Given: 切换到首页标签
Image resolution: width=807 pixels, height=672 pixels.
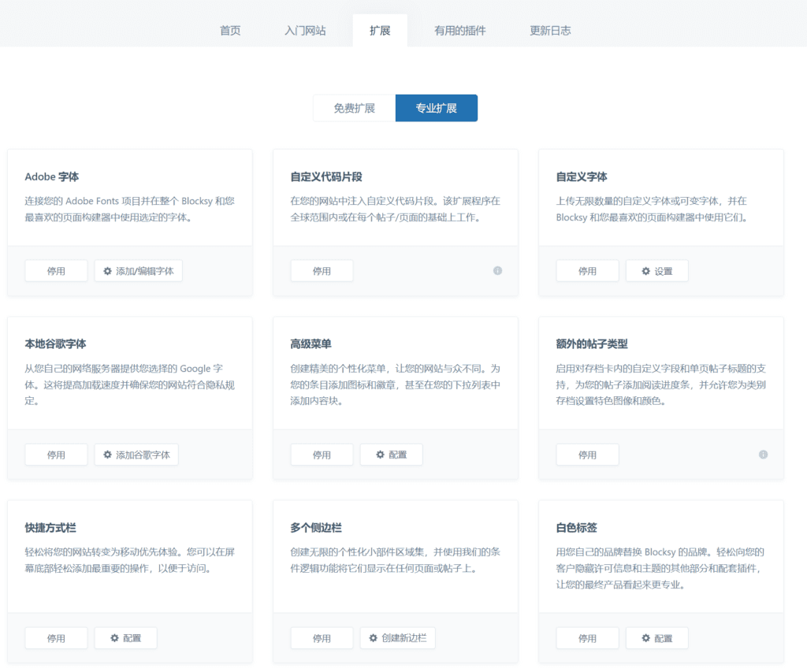Looking at the screenshot, I should (x=229, y=28).
